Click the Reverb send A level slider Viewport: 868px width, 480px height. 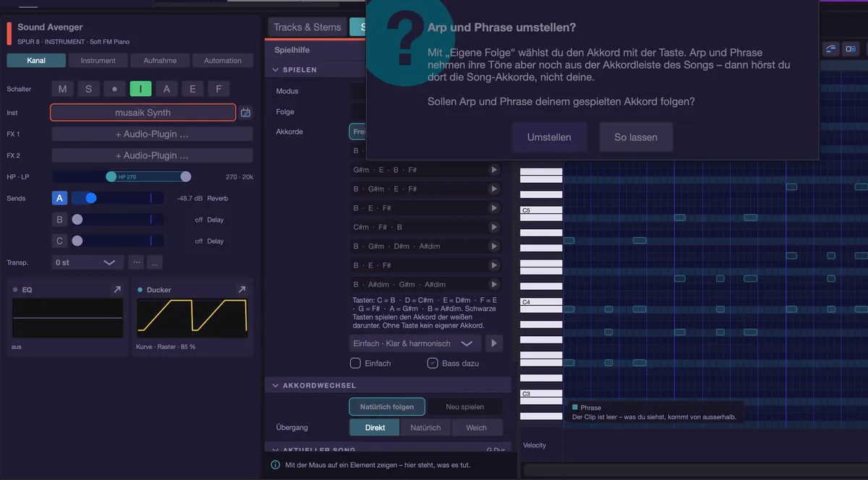(117, 198)
